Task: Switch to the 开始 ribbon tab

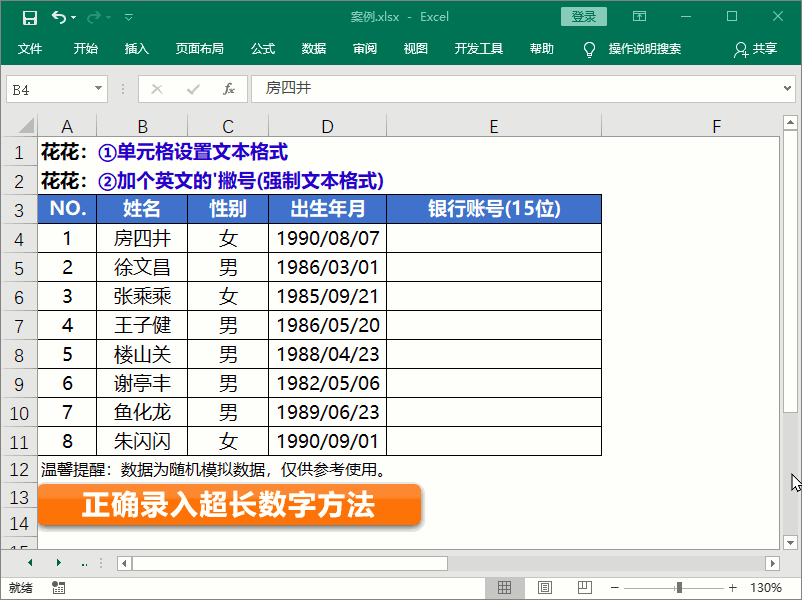Action: 85,49
